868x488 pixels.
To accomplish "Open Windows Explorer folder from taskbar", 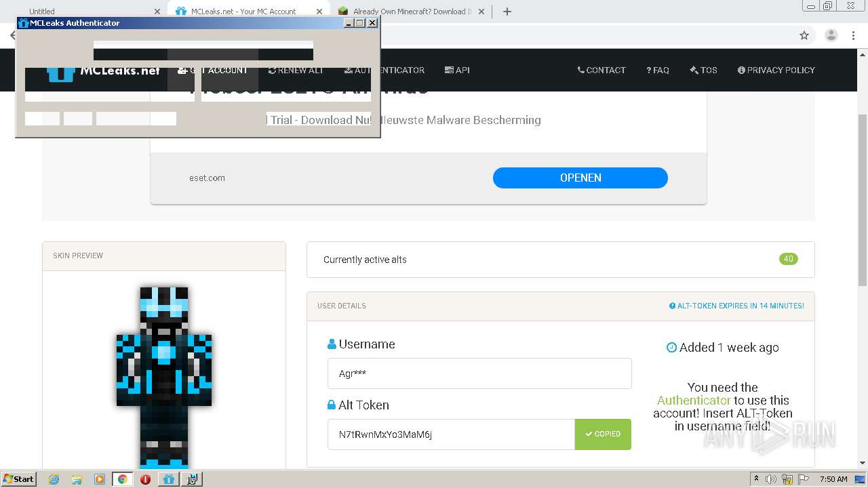I will point(77,479).
